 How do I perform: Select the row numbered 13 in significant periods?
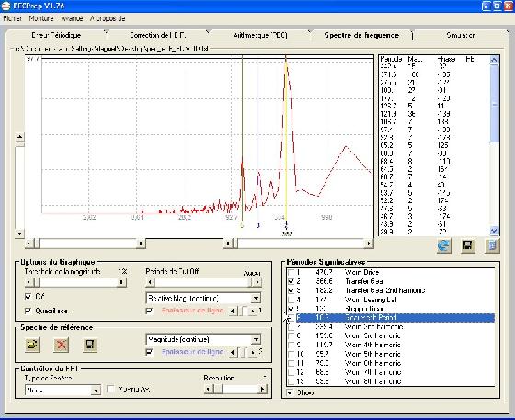tap(391, 381)
